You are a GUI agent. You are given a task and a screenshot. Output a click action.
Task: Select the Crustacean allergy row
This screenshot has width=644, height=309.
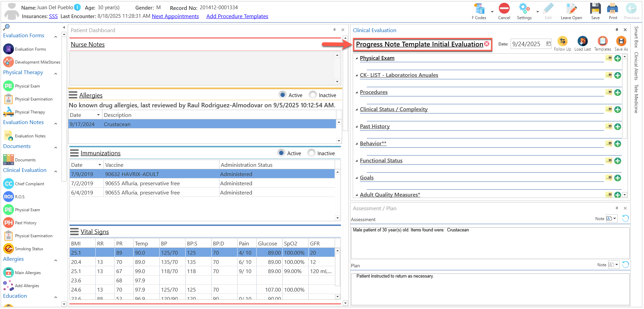pos(202,124)
